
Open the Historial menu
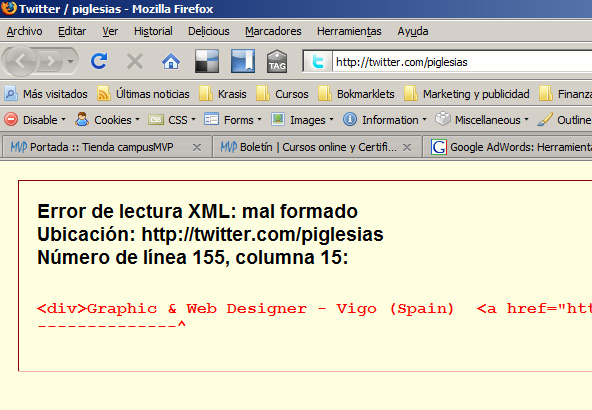(153, 31)
